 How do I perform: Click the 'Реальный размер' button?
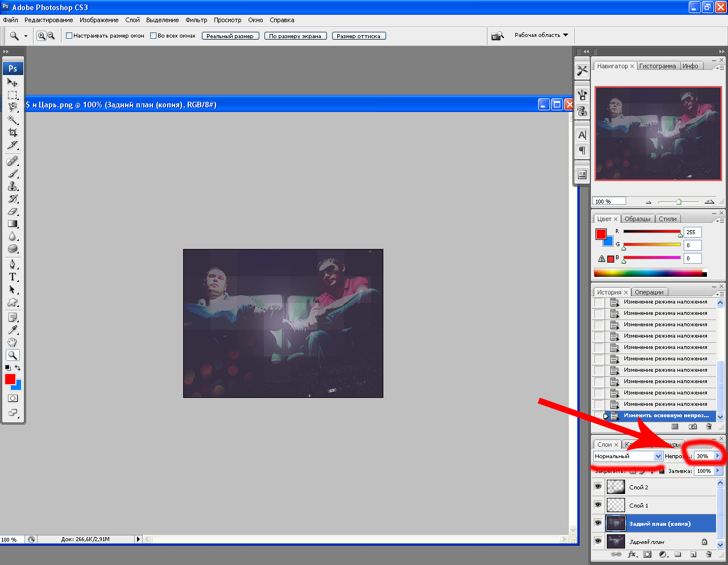pyautogui.click(x=230, y=36)
